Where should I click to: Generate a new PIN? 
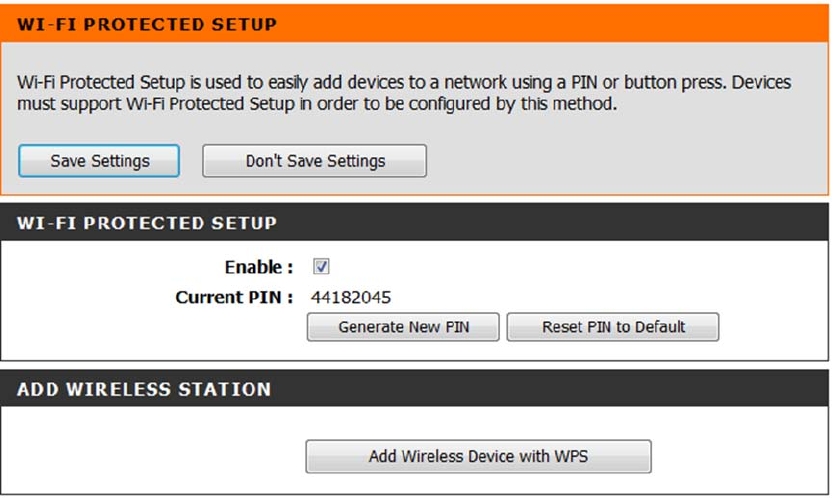[403, 327]
